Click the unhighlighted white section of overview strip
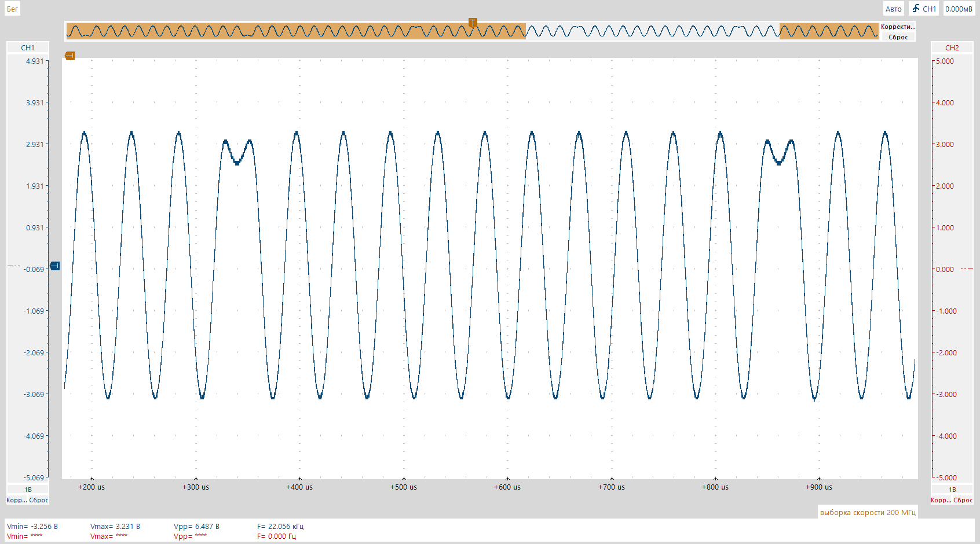 [653, 31]
